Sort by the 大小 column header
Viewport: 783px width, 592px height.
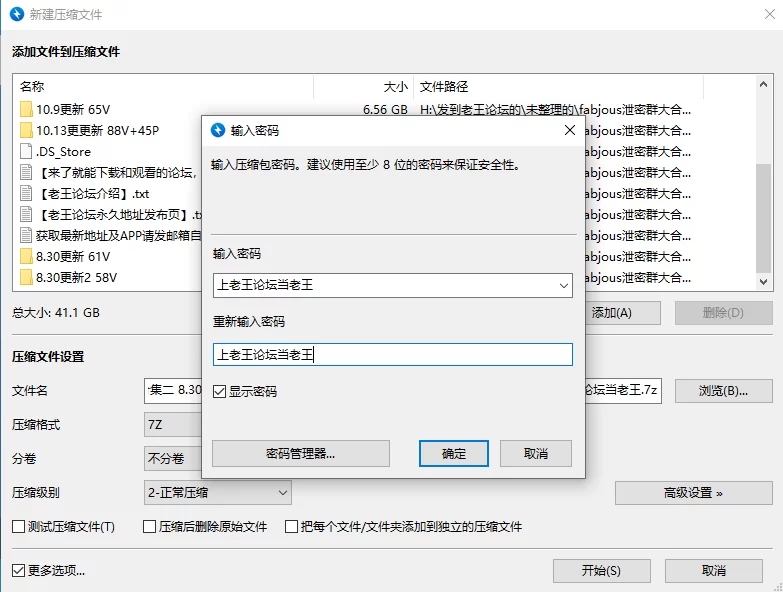364,87
